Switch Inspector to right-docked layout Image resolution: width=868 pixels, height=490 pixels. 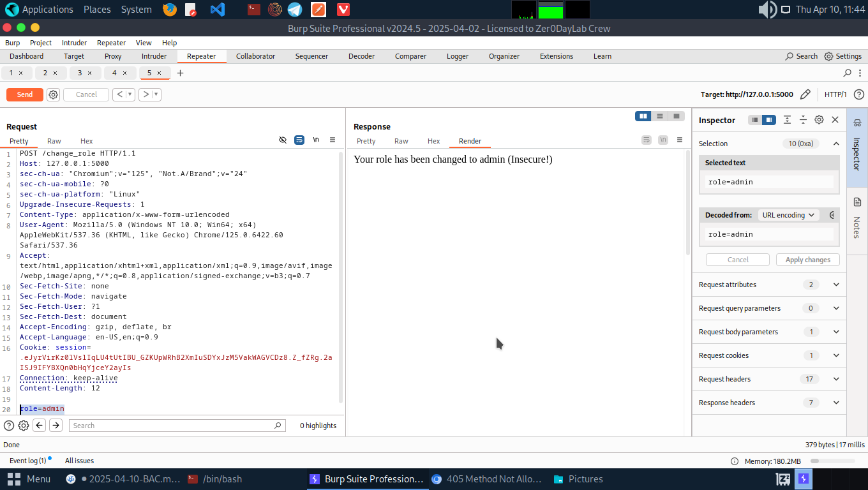tap(769, 120)
